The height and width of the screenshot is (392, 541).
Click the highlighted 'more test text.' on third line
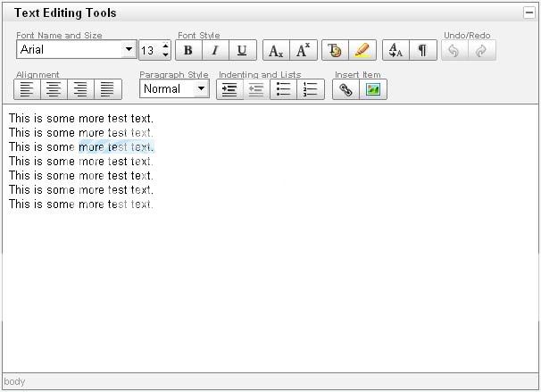click(117, 147)
